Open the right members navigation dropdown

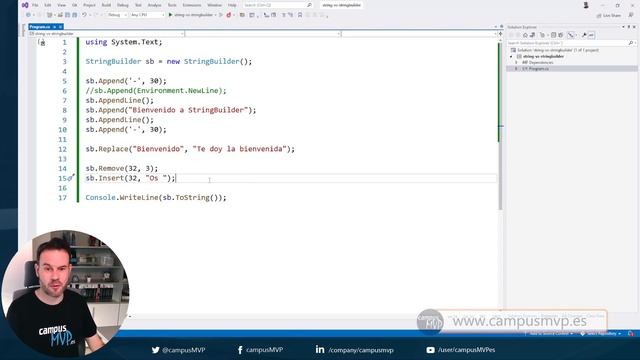(419, 34)
